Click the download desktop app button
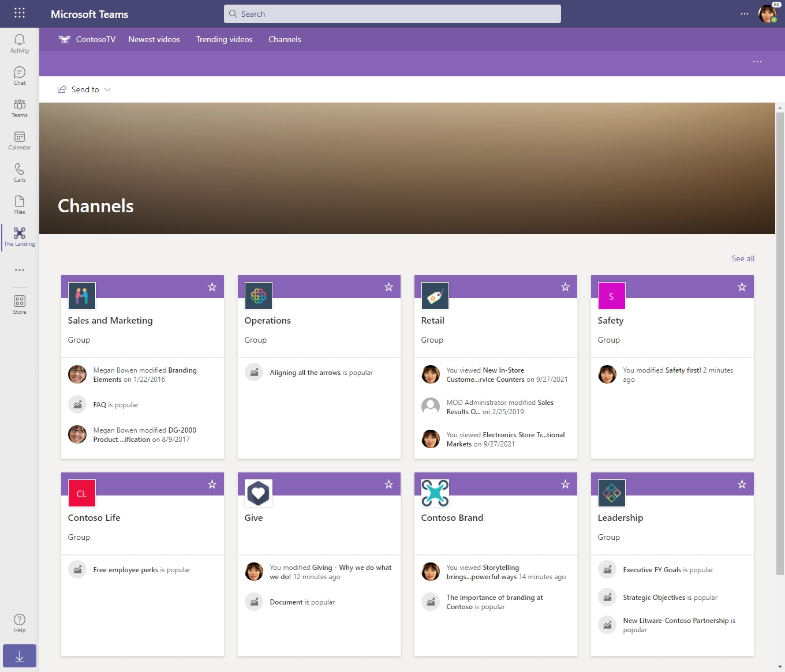Image resolution: width=785 pixels, height=672 pixels. 20,656
